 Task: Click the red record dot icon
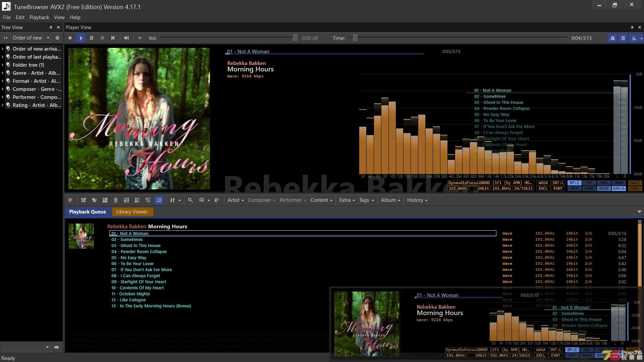140,38
